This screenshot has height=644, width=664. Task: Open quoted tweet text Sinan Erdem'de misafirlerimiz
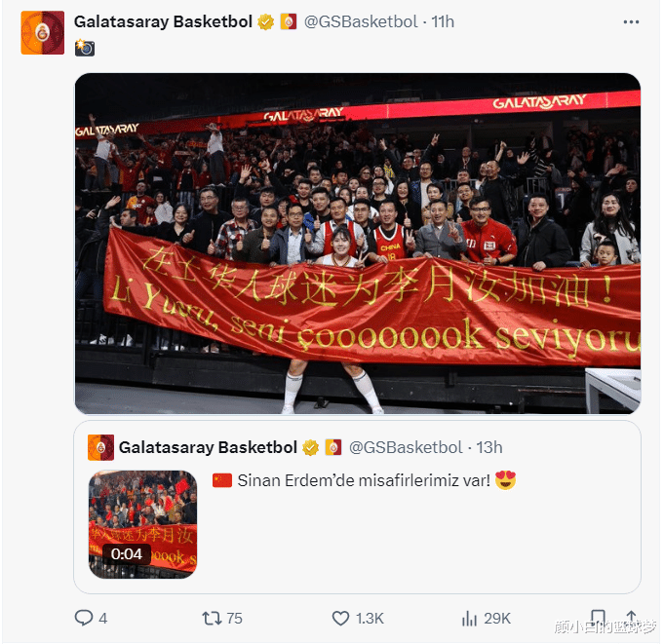pos(365,480)
